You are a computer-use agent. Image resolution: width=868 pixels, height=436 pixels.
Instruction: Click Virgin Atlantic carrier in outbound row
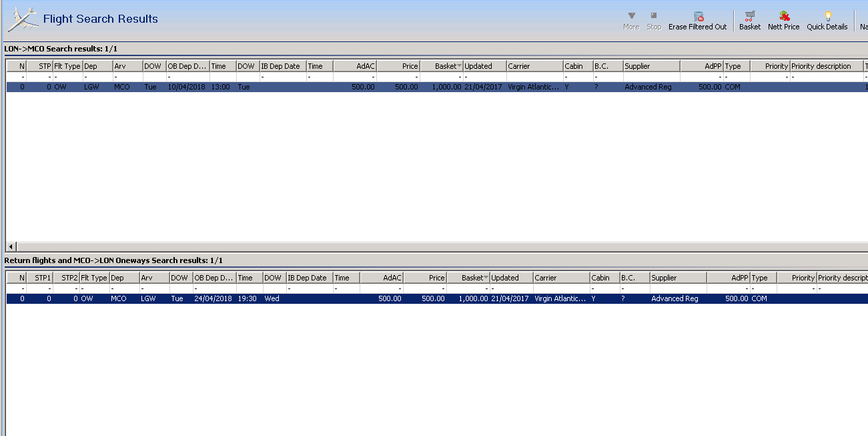[535, 87]
